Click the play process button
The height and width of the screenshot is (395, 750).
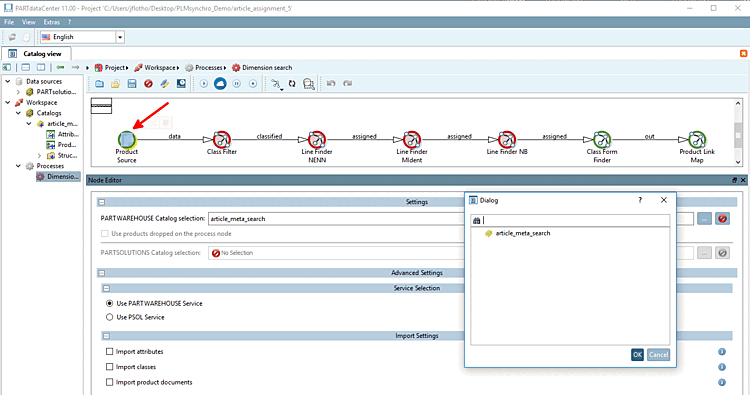click(x=204, y=84)
